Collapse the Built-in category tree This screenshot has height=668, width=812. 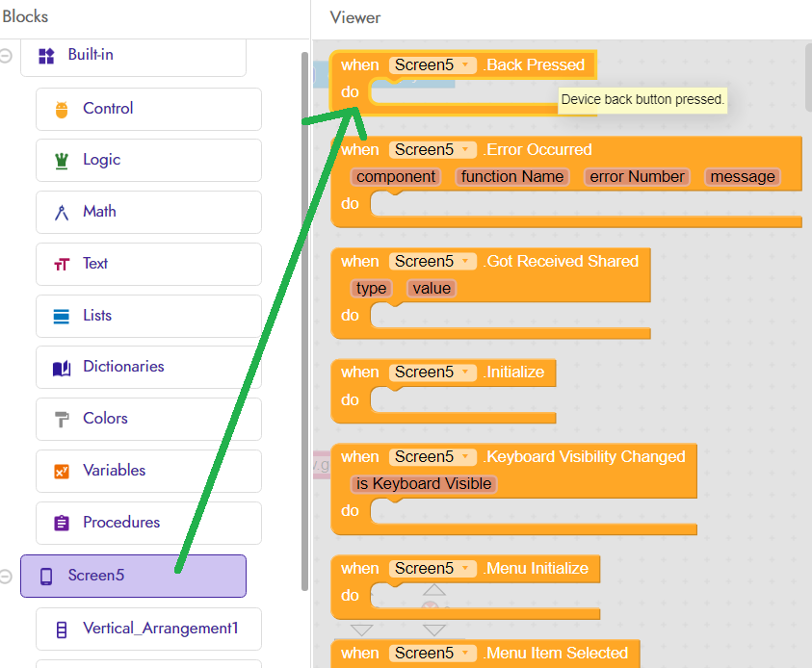pyautogui.click(x=6, y=56)
